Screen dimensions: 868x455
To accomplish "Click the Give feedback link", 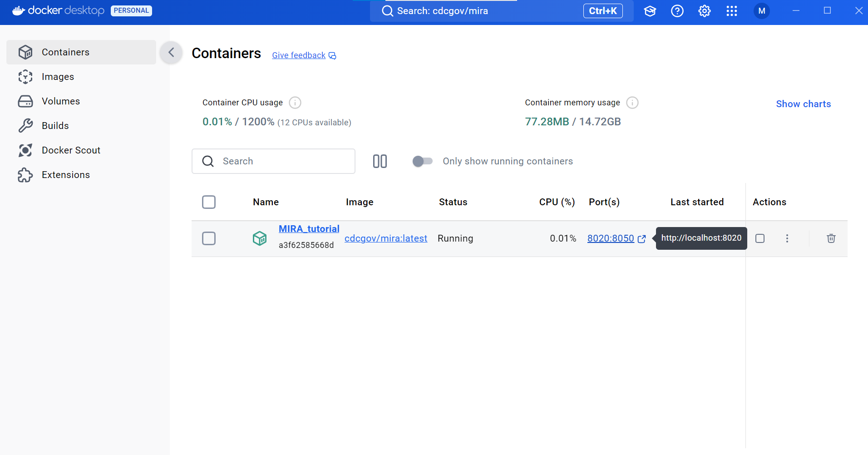I will tap(299, 55).
